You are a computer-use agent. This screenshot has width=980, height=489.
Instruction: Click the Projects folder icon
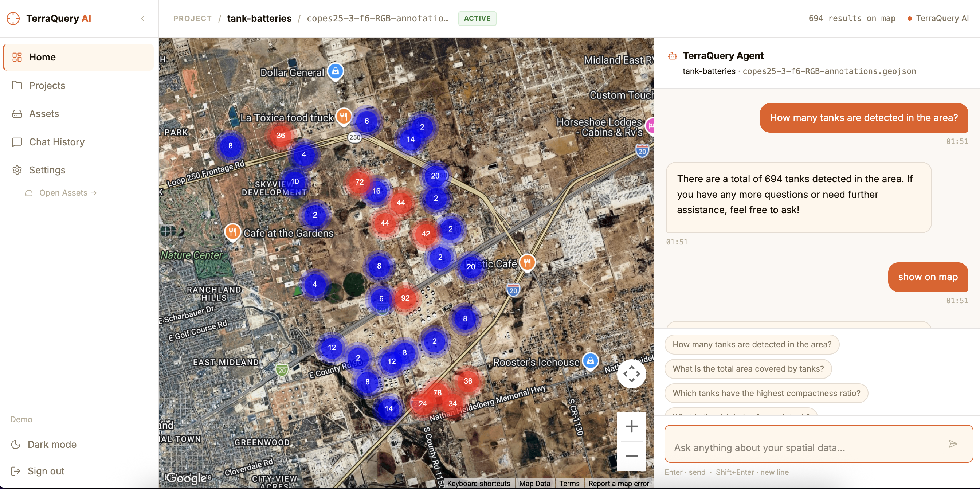point(17,85)
